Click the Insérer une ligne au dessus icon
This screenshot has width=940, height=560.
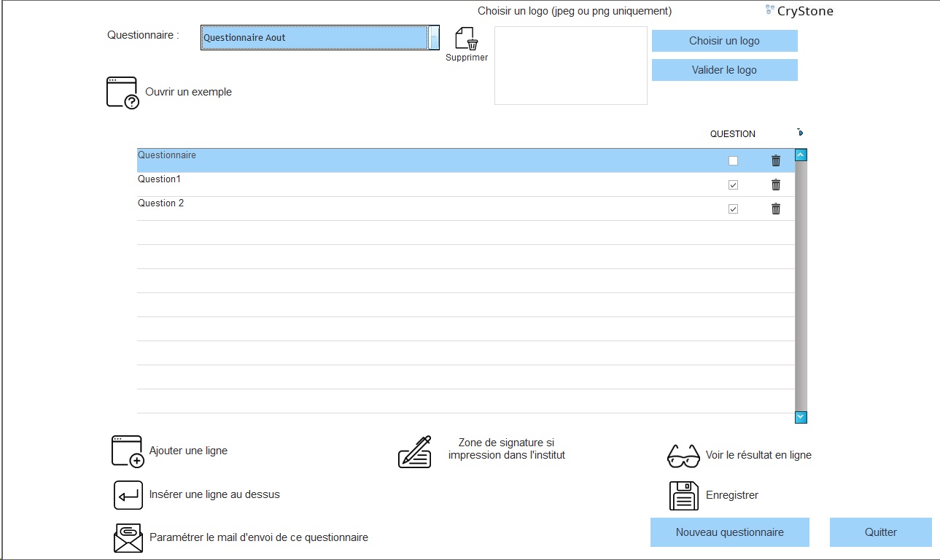(127, 494)
